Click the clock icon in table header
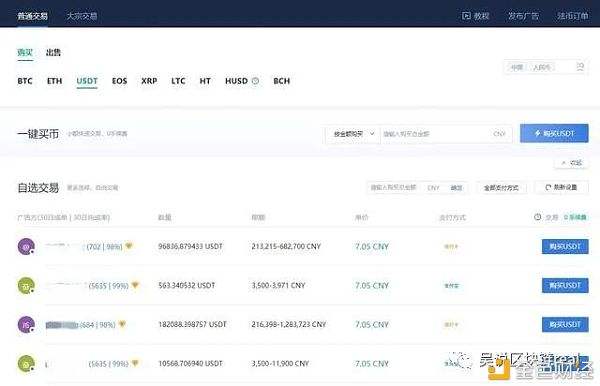Screen dimensions: 600x386 (x=538, y=217)
